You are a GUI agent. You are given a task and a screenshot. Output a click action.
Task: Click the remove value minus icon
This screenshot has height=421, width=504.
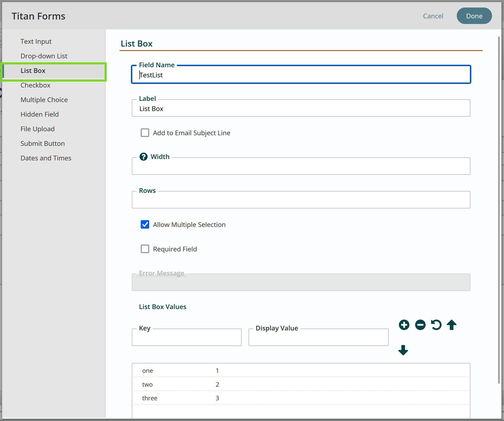pos(420,325)
